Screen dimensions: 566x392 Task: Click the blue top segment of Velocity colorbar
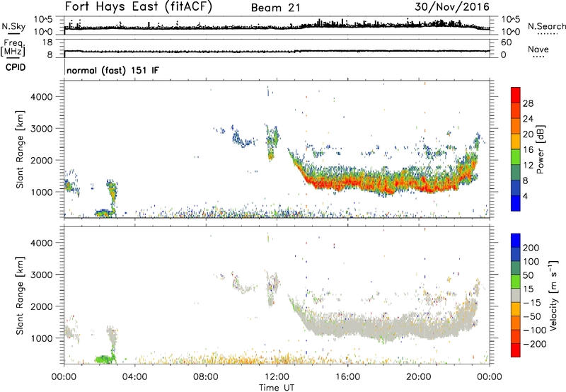516,241
